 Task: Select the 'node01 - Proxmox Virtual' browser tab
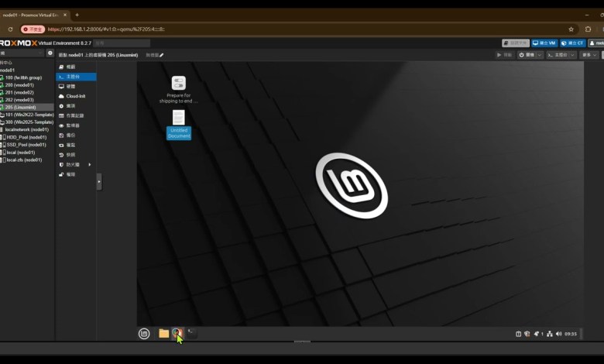point(34,15)
